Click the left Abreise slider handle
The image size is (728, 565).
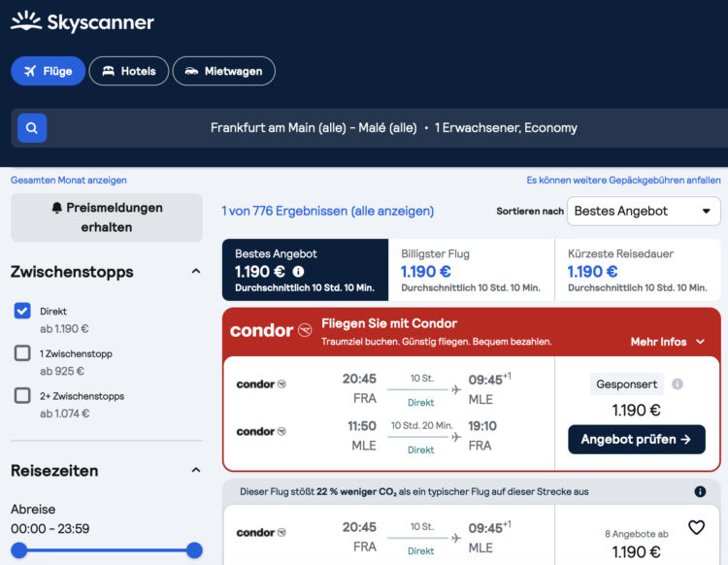[19, 550]
